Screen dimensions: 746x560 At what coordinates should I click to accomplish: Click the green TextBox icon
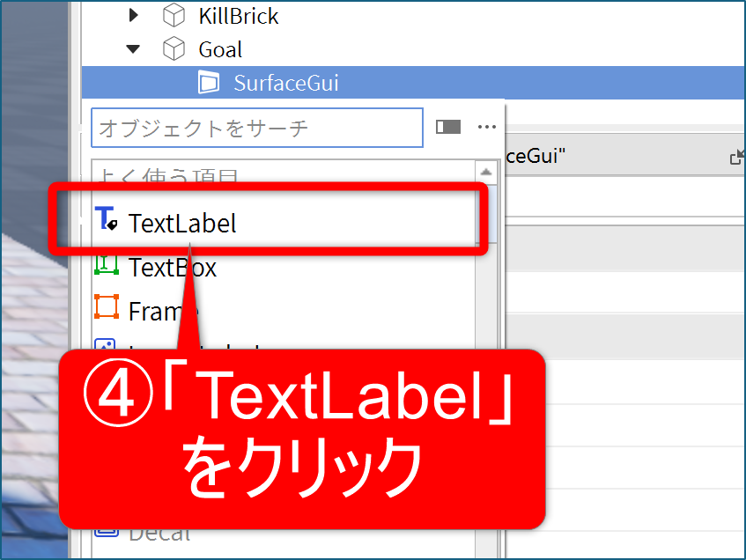(x=106, y=265)
